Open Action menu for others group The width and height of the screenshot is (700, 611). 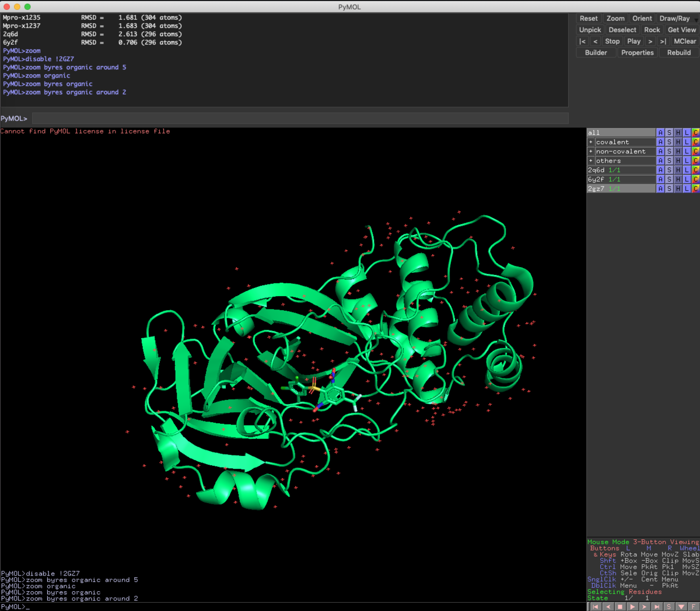[x=660, y=161]
